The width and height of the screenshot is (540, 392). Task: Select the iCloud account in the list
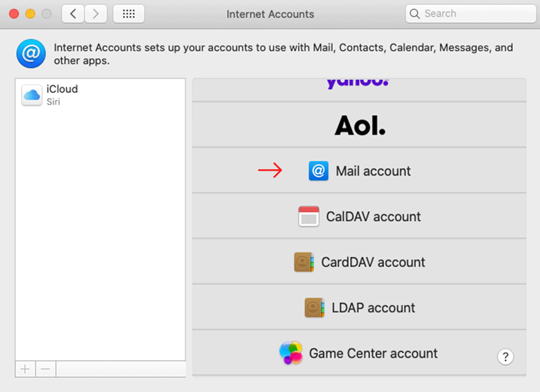tap(100, 95)
